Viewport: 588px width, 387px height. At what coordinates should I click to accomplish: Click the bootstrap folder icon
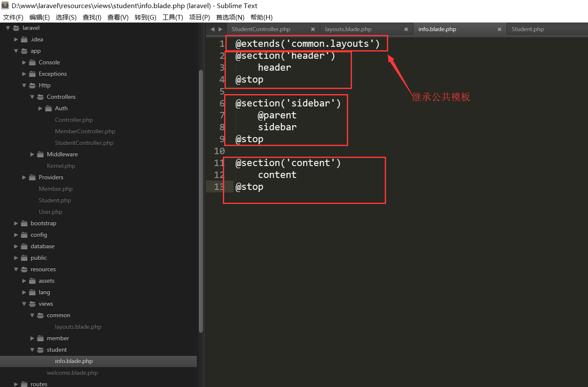click(24, 224)
